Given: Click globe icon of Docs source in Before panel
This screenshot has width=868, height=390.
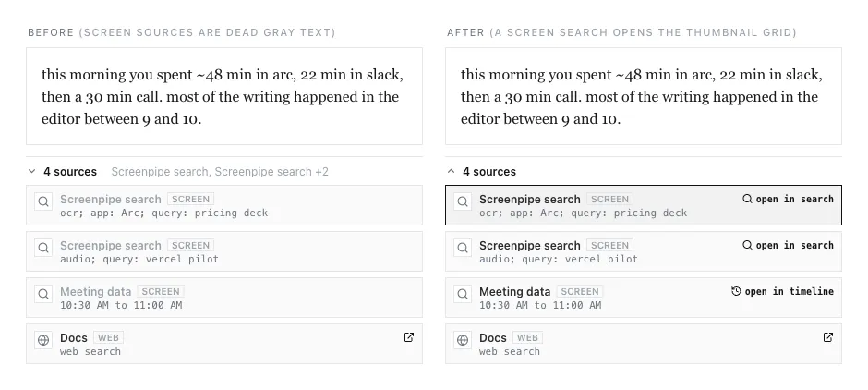Looking at the screenshot, I should click(x=43, y=340).
